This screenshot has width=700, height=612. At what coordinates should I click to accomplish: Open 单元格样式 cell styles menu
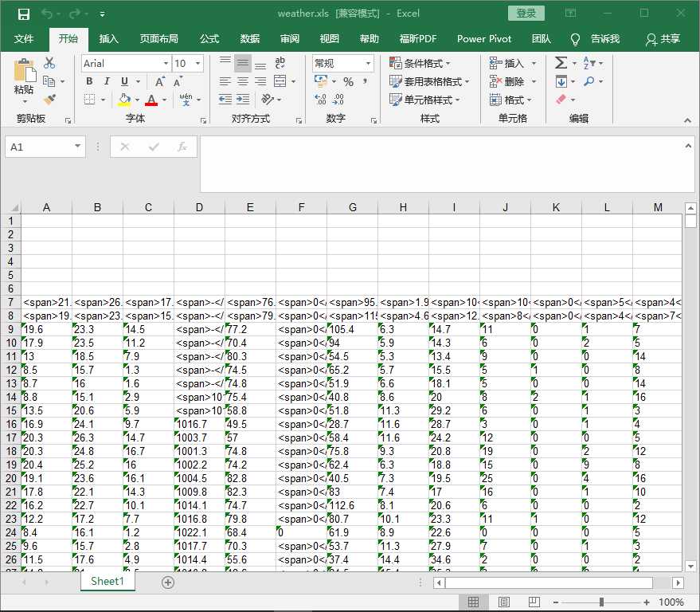424,100
